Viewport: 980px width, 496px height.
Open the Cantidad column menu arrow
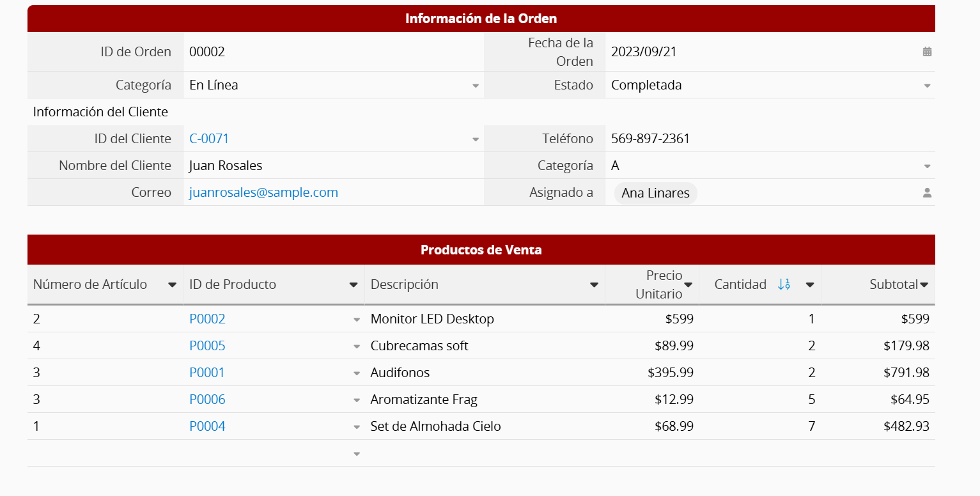tap(810, 285)
